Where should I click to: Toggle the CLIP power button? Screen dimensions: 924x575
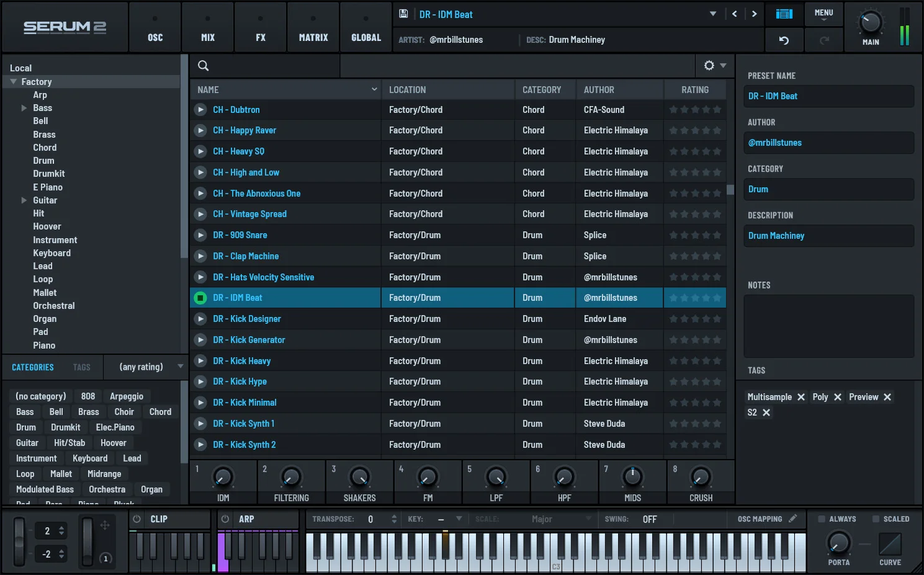[137, 519]
